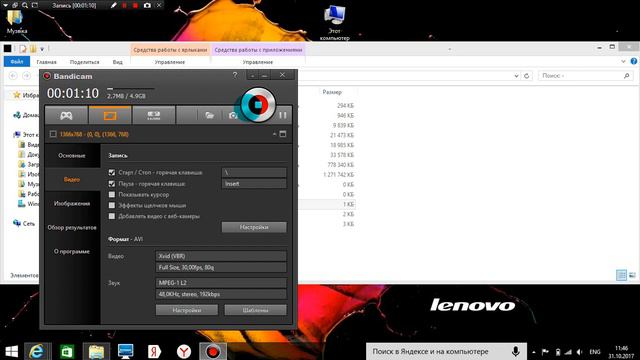The height and width of the screenshot is (360, 640).
Task: Click red stop icon in top recording bar
Action: click(136, 5)
